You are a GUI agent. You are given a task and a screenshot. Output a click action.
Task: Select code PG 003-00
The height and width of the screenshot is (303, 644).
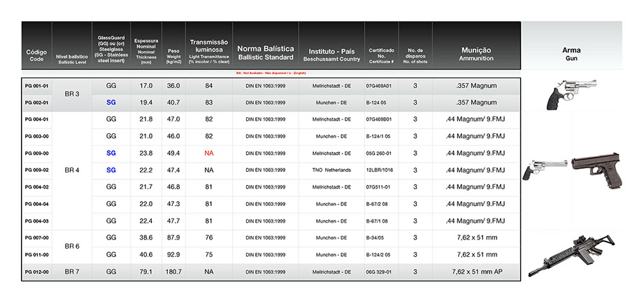37,136
